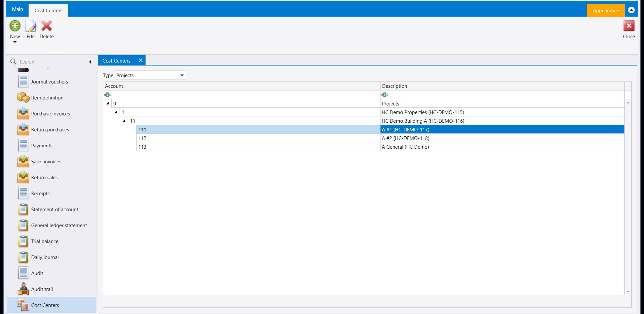This screenshot has height=314, width=644.
Task: Switch to the Main ribbon tab
Action: click(x=18, y=9)
